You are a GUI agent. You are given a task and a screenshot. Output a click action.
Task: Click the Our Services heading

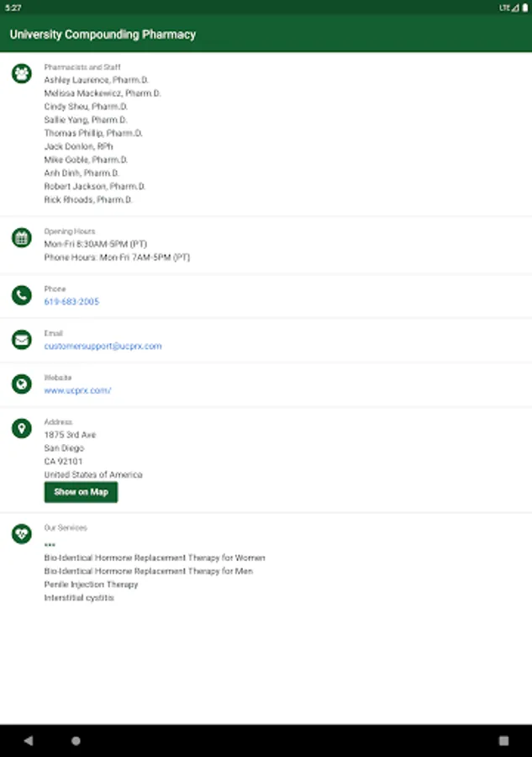(x=66, y=527)
